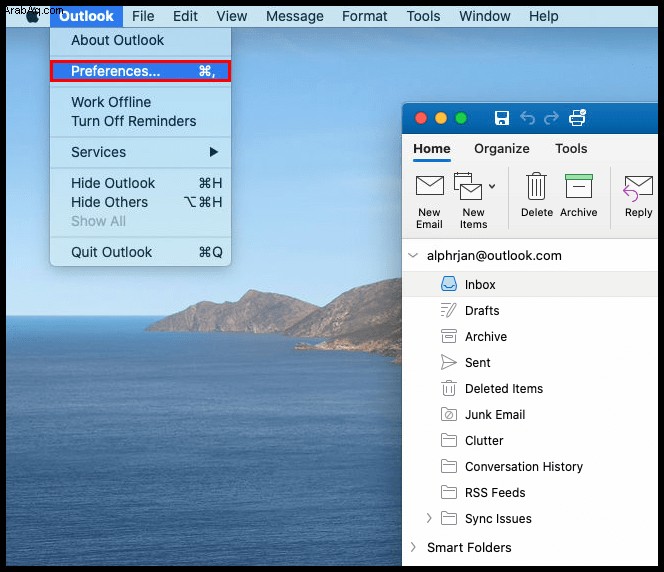
Task: Click the Reply icon in ribbon
Action: pos(638,188)
